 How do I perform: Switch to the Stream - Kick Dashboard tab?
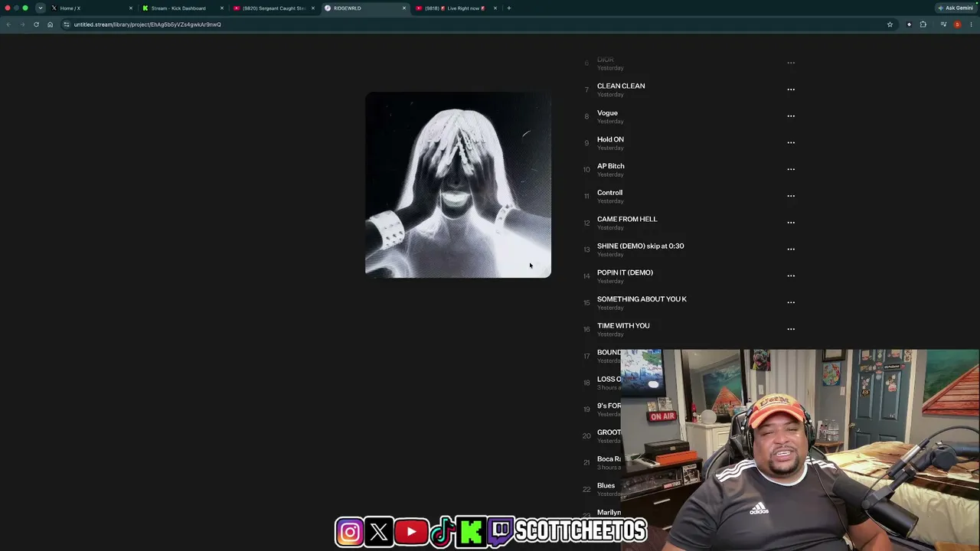pyautogui.click(x=182, y=8)
